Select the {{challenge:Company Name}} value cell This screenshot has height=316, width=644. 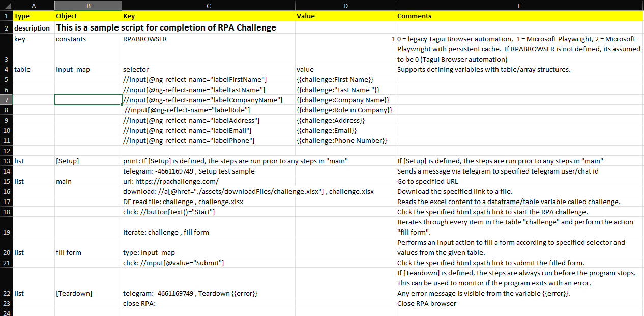point(345,100)
